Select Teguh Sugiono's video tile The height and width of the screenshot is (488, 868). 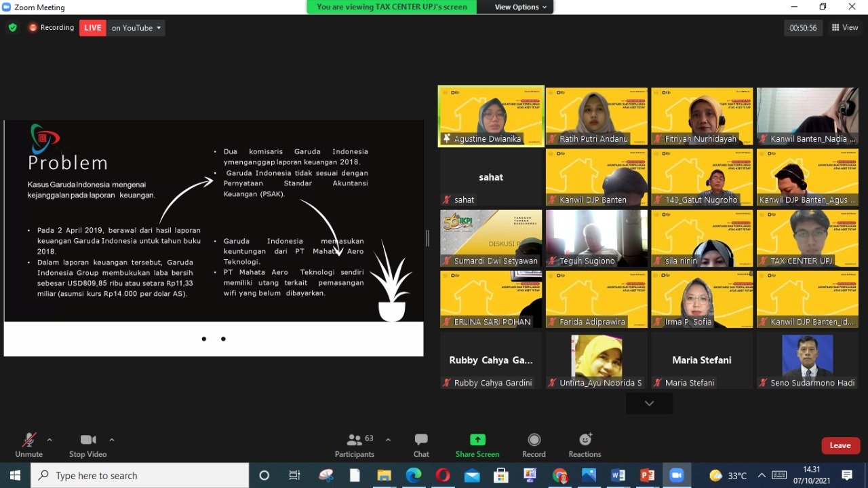pos(597,238)
